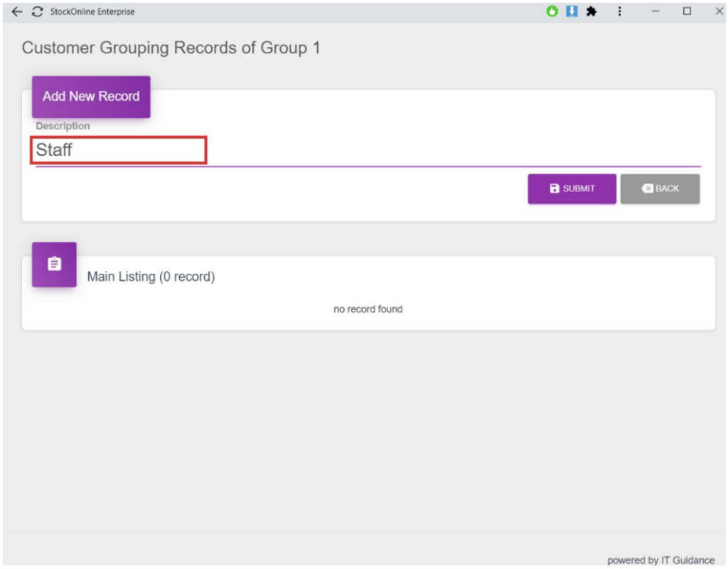This screenshot has width=728, height=569.
Task: Click the Main Listing (0 record) heading
Action: click(151, 277)
